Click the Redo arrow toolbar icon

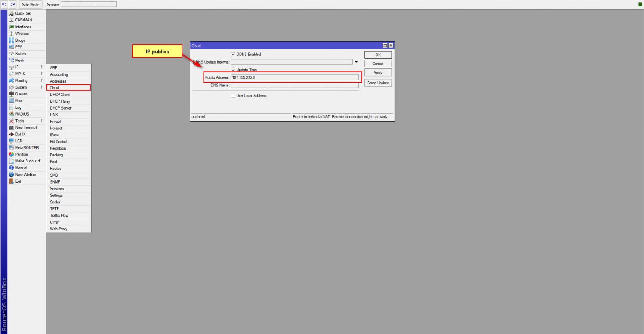(x=12, y=4)
